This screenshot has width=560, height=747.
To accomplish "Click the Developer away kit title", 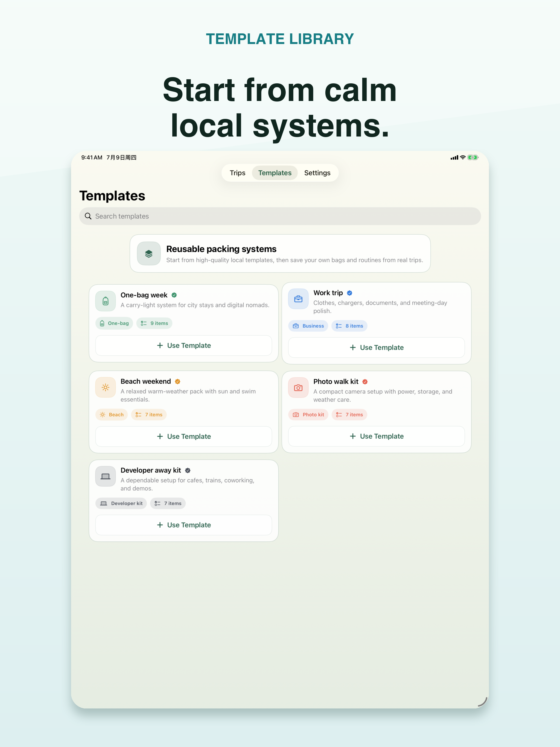I will coord(151,470).
